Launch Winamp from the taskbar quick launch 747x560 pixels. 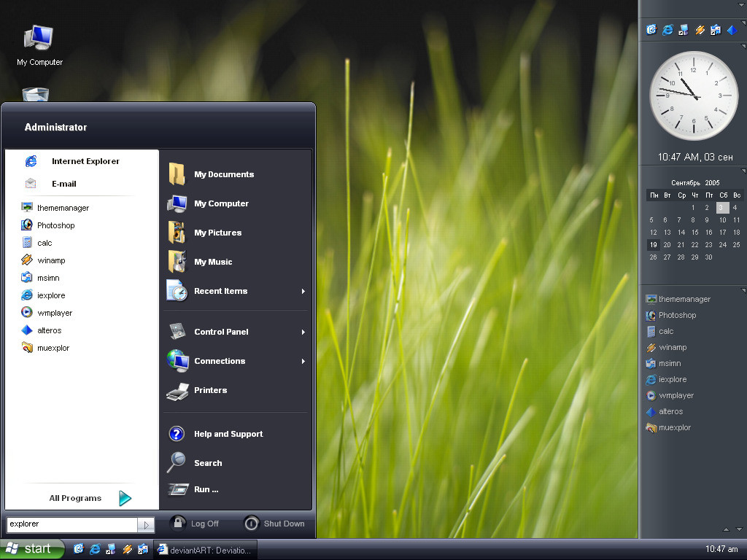click(x=127, y=549)
